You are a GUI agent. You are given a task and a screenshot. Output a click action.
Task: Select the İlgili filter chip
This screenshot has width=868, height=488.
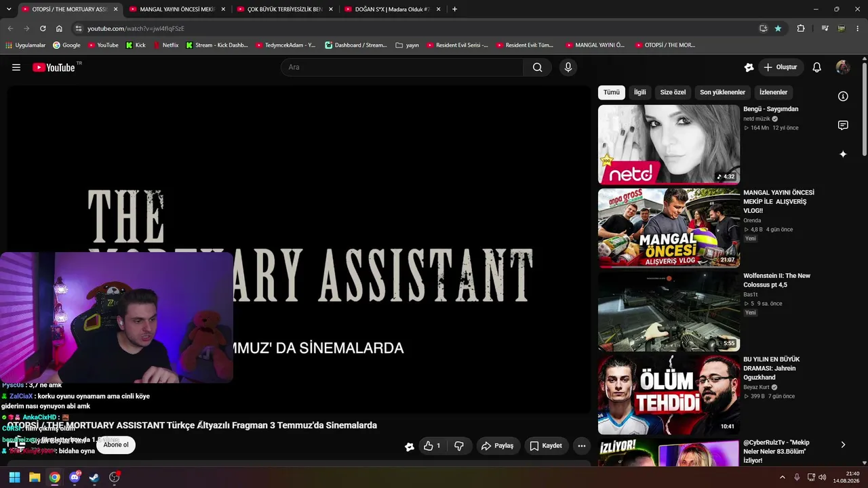[x=640, y=92]
